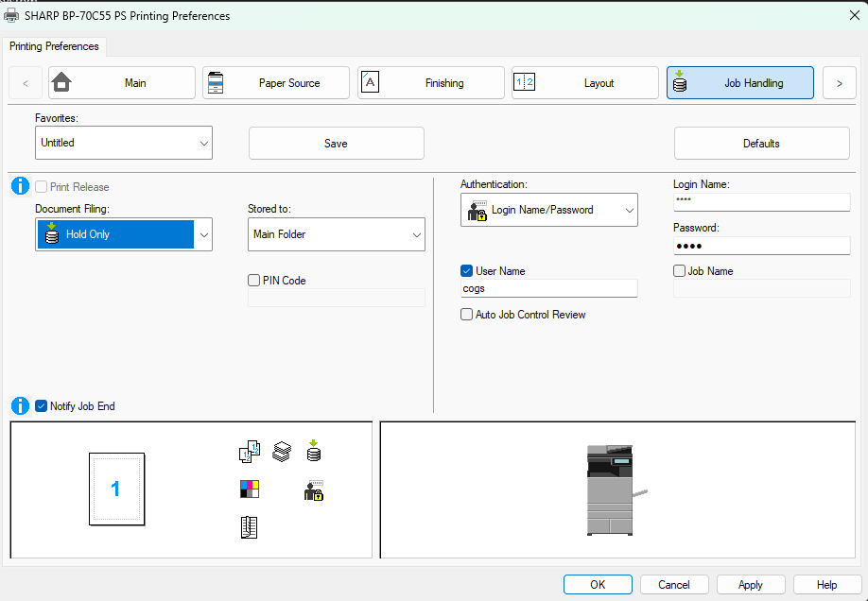Click the right arrow to scroll tabs
868x601 pixels.
(x=839, y=82)
